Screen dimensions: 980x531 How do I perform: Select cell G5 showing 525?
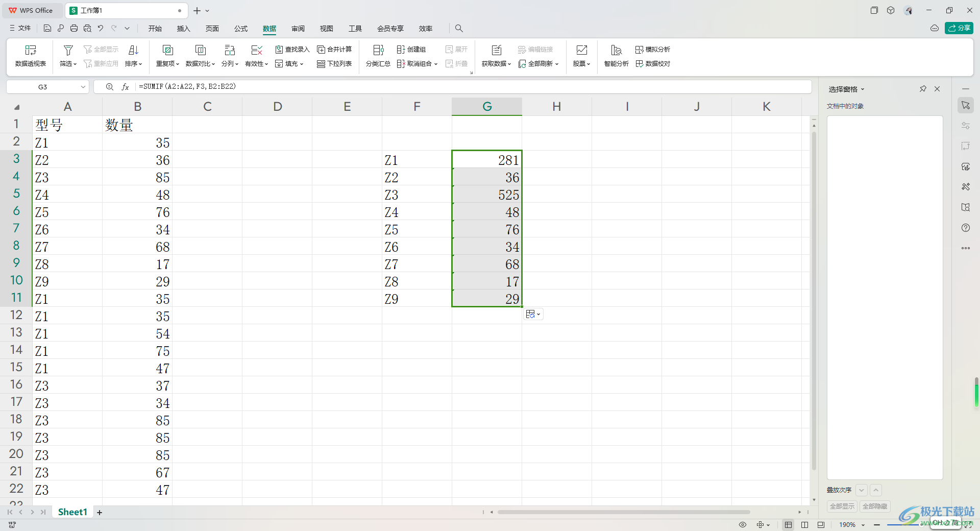[x=487, y=195]
